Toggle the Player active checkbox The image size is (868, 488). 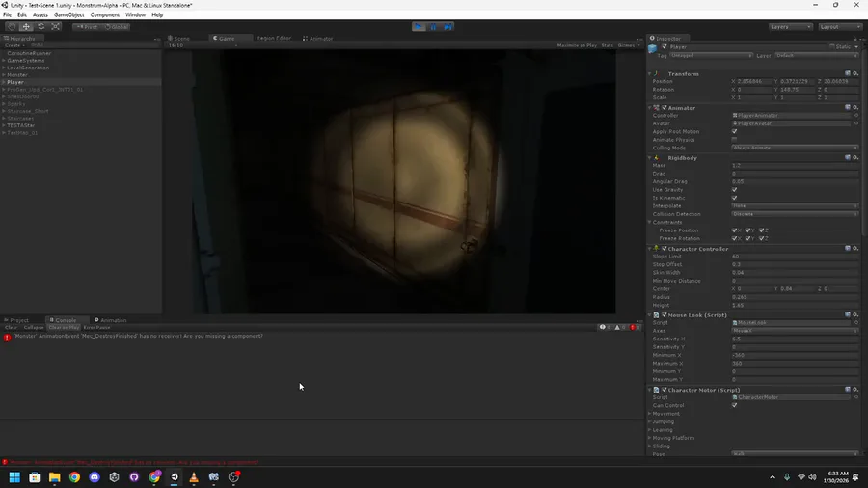click(x=665, y=47)
